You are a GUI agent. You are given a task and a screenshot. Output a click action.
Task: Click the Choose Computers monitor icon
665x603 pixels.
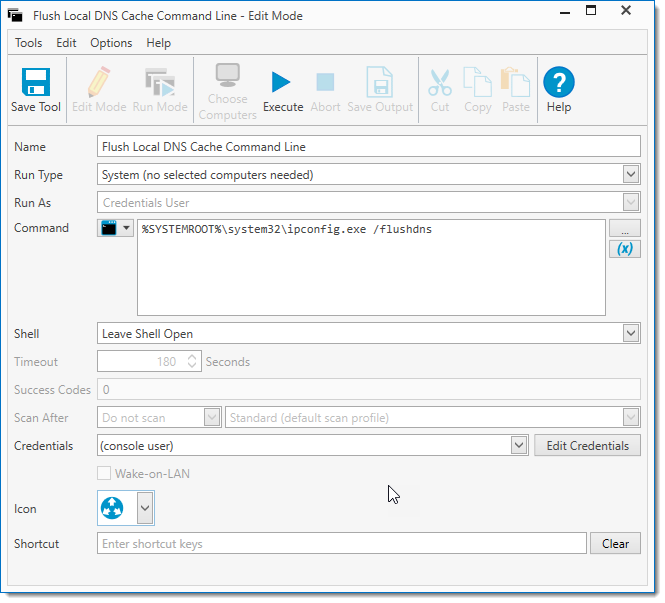point(227,78)
